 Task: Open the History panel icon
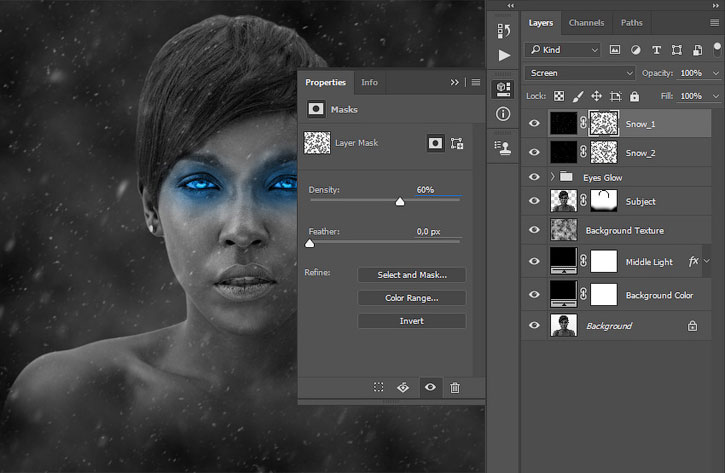click(504, 31)
